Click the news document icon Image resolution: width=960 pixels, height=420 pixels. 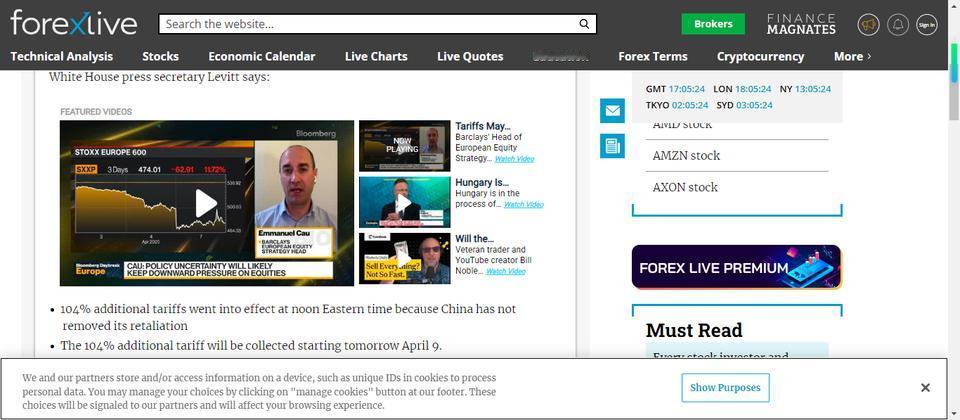coord(612,146)
